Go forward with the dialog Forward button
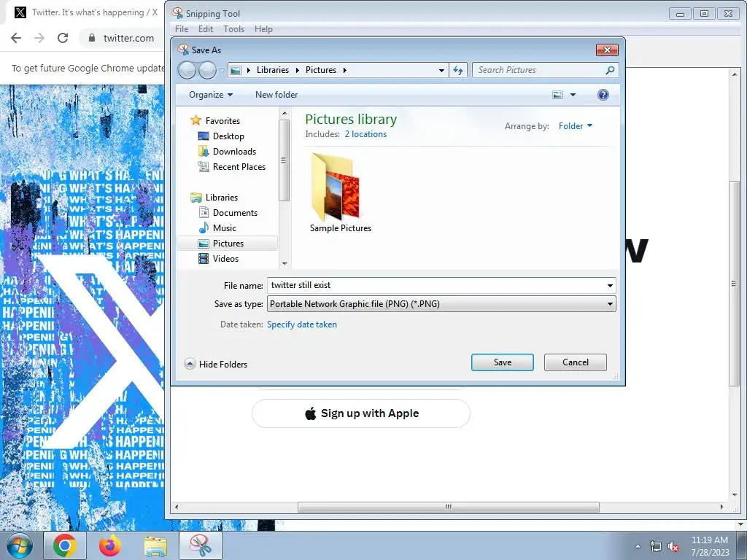The image size is (747, 560). coord(207,71)
